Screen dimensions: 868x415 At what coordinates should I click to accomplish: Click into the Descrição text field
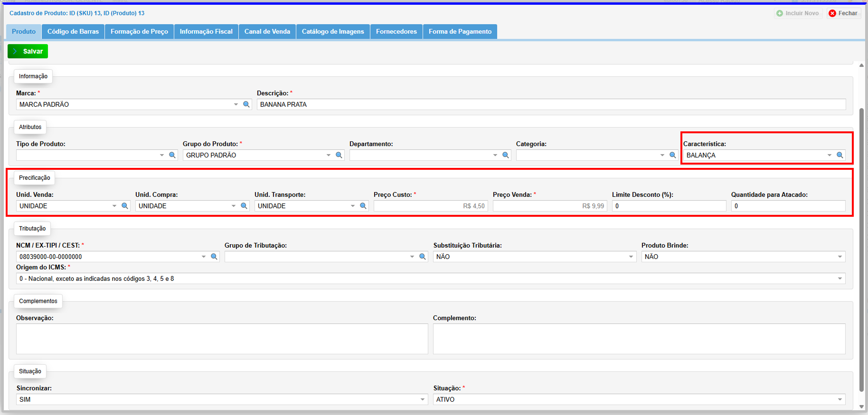point(551,104)
